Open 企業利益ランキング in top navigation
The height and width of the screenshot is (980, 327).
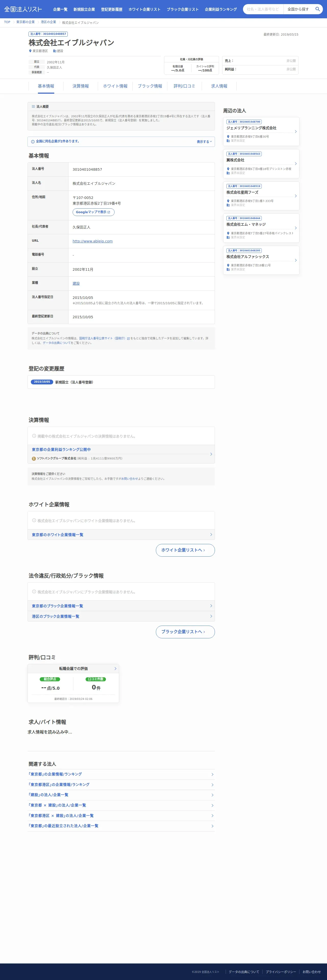coord(221,9)
